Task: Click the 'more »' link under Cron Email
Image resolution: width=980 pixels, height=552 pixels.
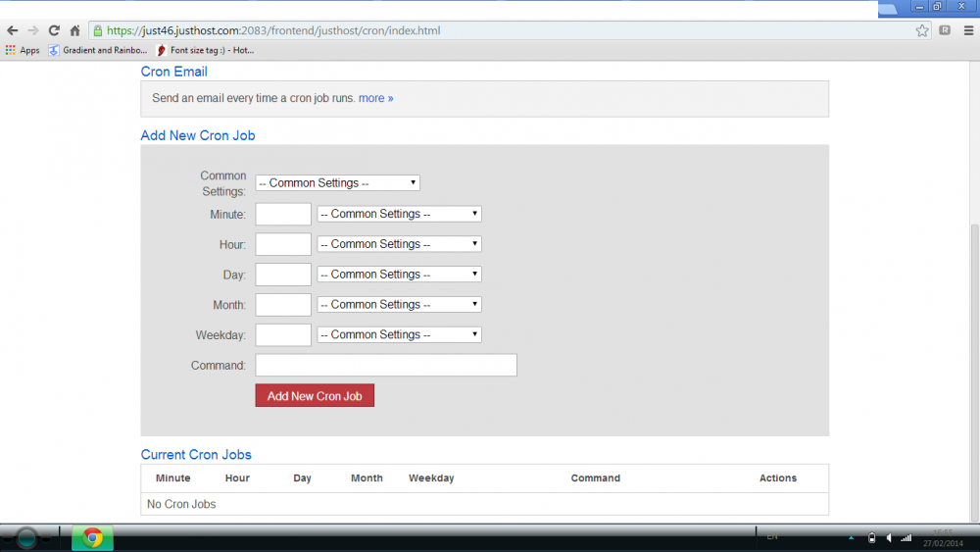Action: 375,98
